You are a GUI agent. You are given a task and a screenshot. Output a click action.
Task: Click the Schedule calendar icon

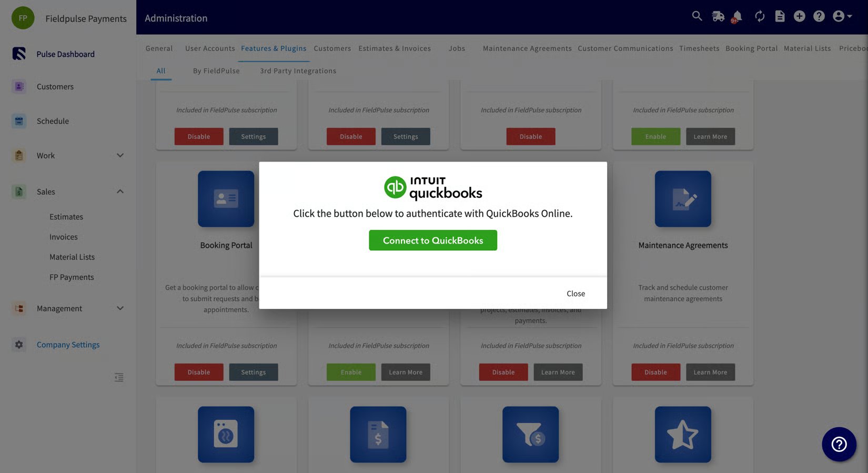click(19, 121)
